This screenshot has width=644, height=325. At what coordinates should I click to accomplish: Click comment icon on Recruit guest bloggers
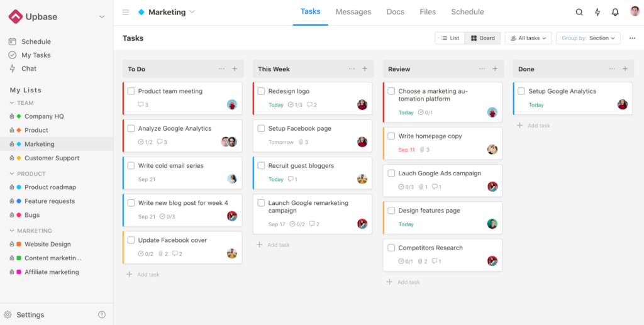[291, 179]
